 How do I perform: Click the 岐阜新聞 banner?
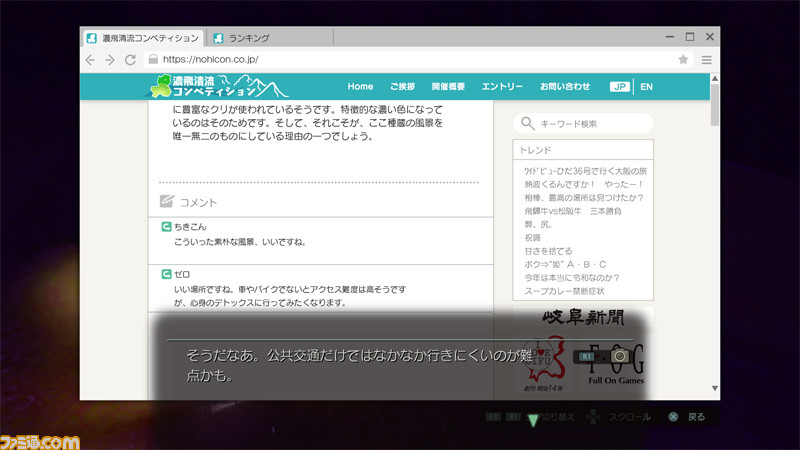point(583,317)
